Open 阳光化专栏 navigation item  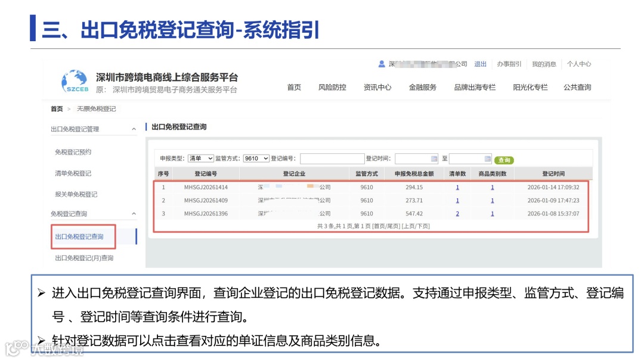point(530,87)
